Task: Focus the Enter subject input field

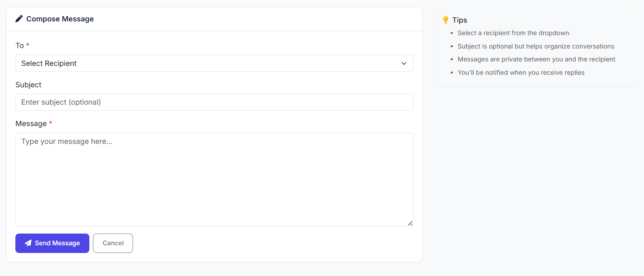Action: coord(214,102)
